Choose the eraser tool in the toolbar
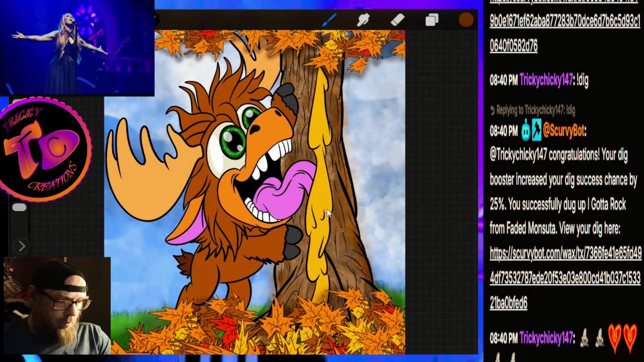The height and width of the screenshot is (362, 644). 397,20
